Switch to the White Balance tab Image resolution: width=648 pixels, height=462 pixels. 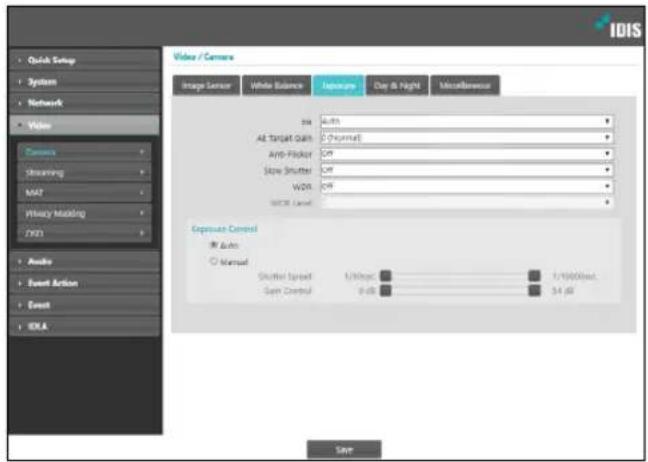276,86
